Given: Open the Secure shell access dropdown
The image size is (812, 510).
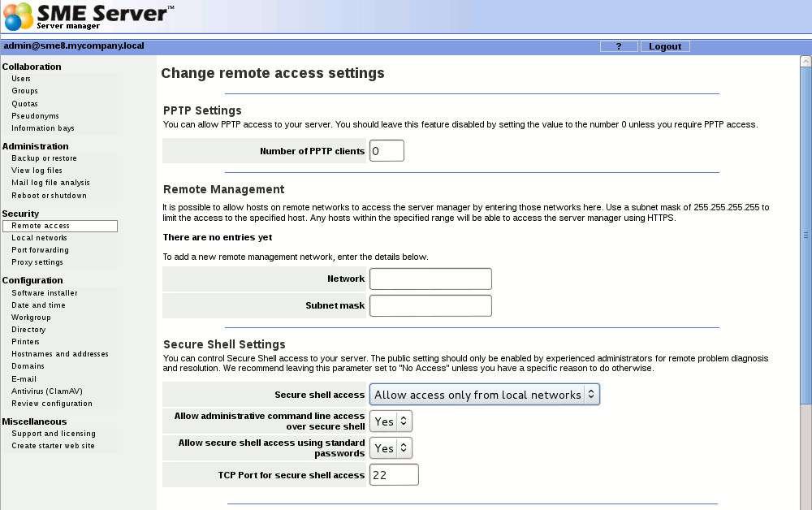Looking at the screenshot, I should tap(484, 395).
